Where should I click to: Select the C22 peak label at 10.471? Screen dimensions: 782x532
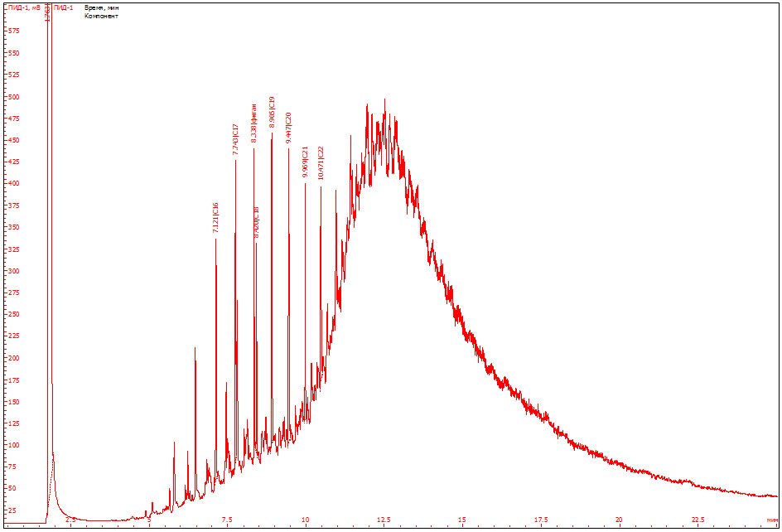(x=321, y=163)
